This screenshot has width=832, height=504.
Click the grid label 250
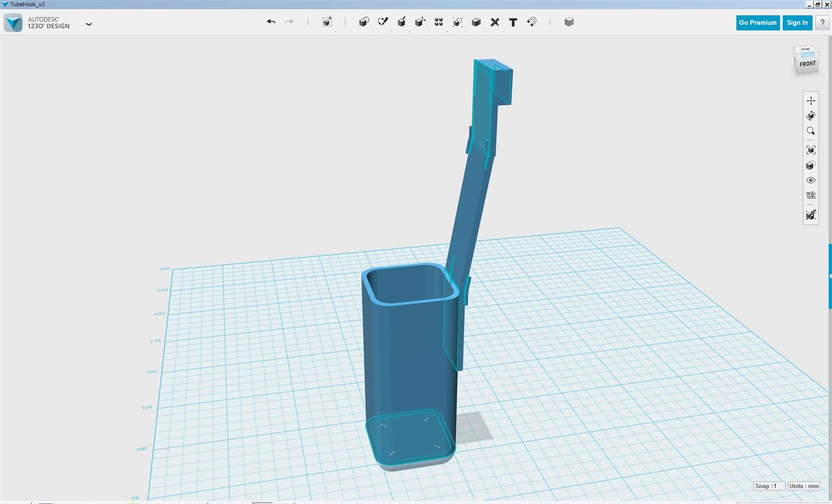tap(165, 268)
